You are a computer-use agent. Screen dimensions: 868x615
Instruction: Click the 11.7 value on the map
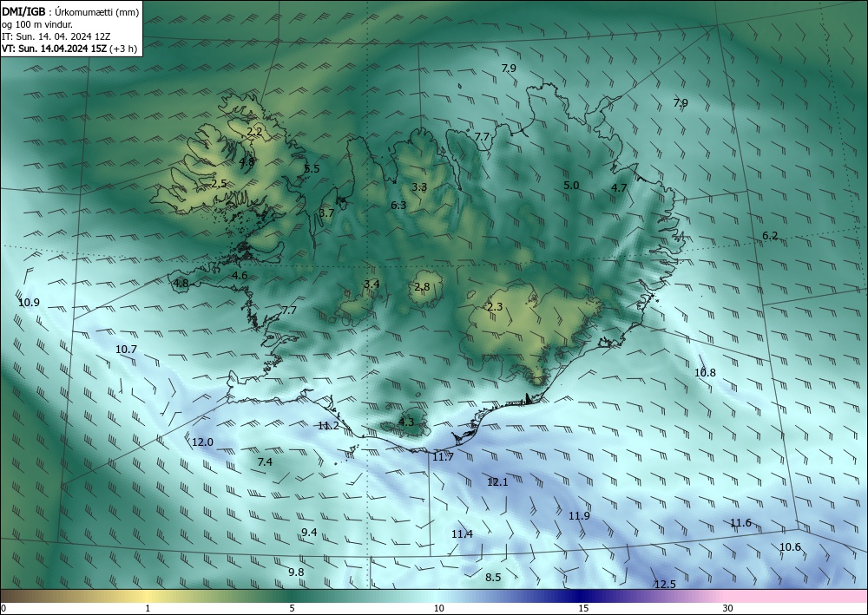tap(443, 457)
